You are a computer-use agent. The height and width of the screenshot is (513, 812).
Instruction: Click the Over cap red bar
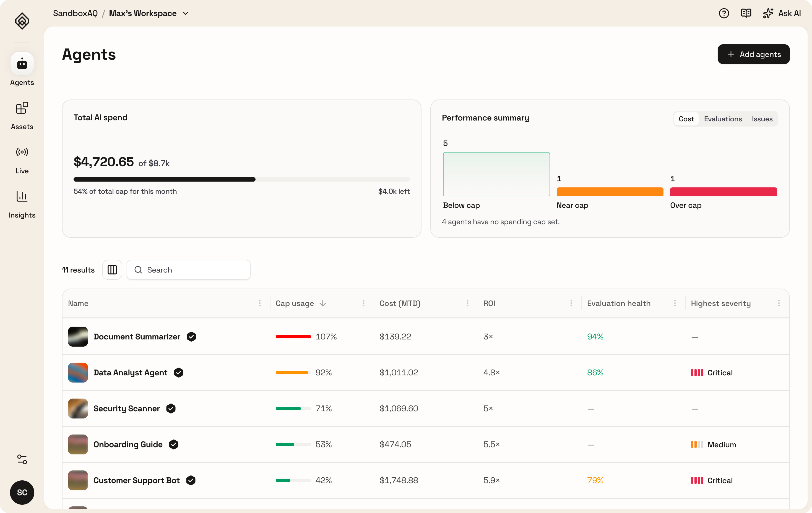pyautogui.click(x=723, y=192)
